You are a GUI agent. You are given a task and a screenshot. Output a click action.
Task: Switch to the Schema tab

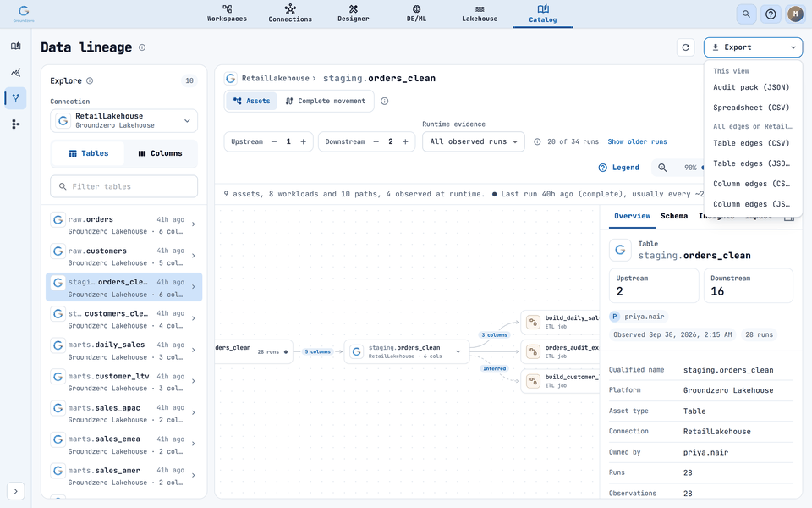[x=674, y=216]
